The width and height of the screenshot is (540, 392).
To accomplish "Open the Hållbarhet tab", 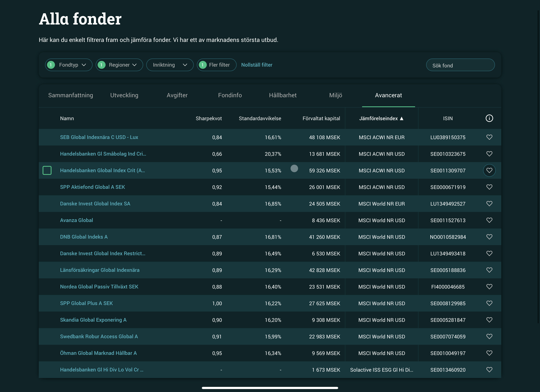I will click(283, 95).
